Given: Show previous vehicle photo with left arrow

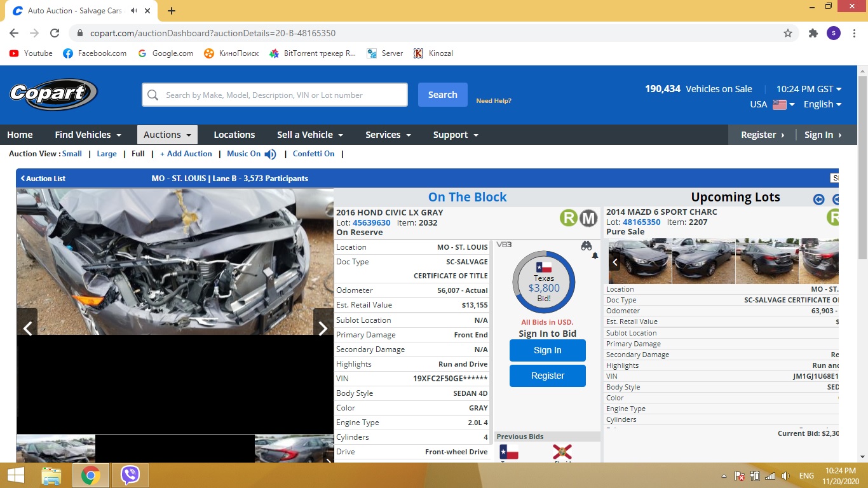Looking at the screenshot, I should pos(27,328).
